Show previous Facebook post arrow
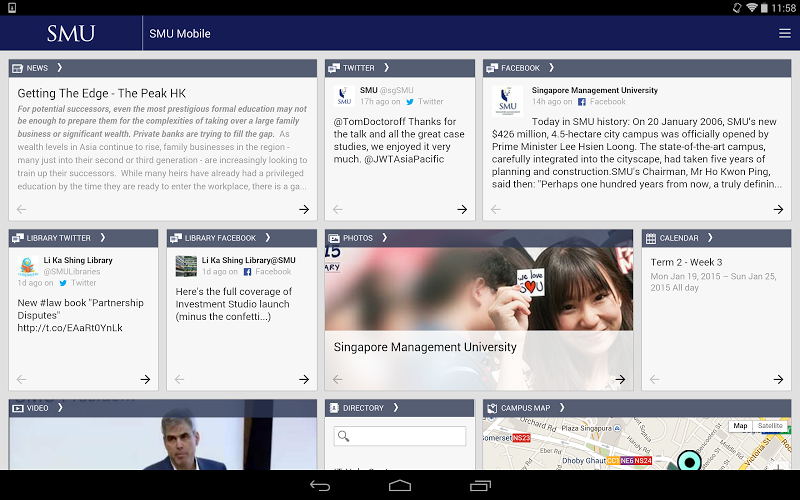 [496, 209]
